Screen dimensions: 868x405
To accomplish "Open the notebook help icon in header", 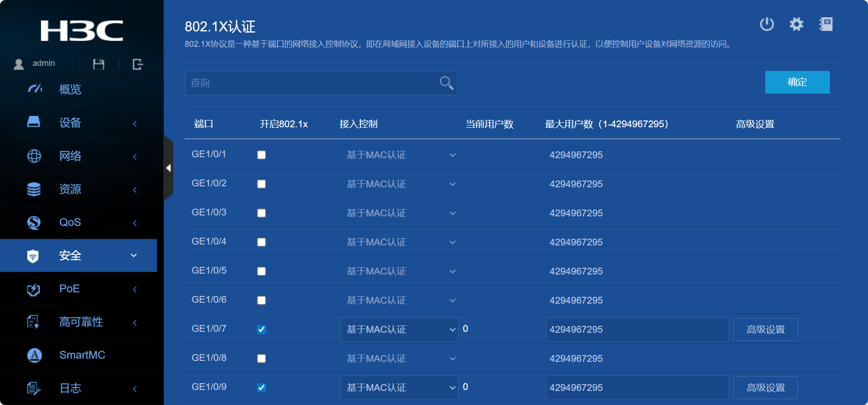I will coord(826,24).
